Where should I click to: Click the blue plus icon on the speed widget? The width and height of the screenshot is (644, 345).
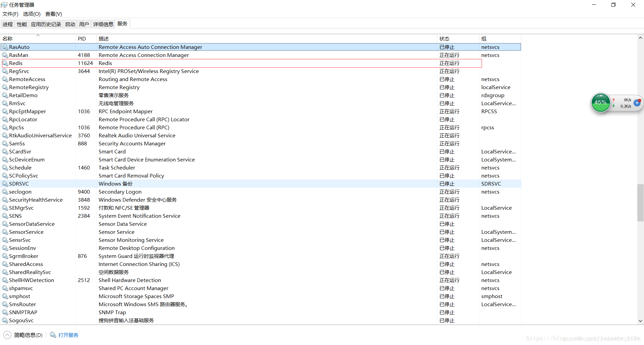coord(637,103)
